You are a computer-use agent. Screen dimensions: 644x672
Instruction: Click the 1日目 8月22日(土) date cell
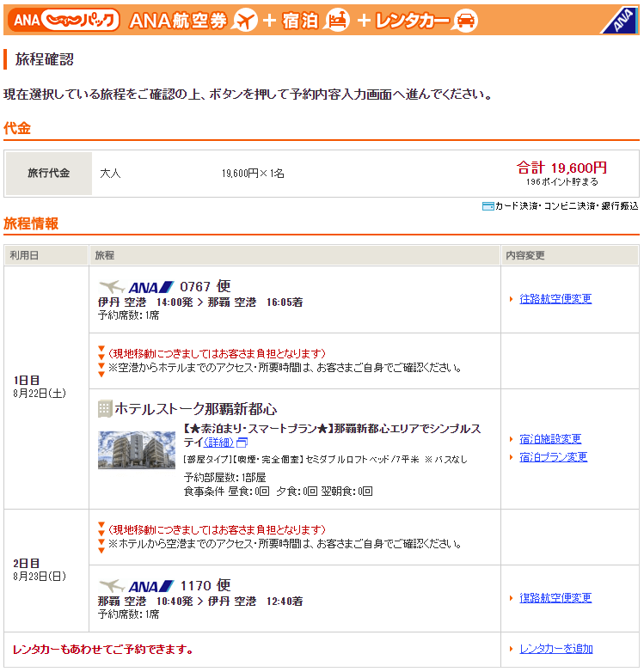coord(46,387)
